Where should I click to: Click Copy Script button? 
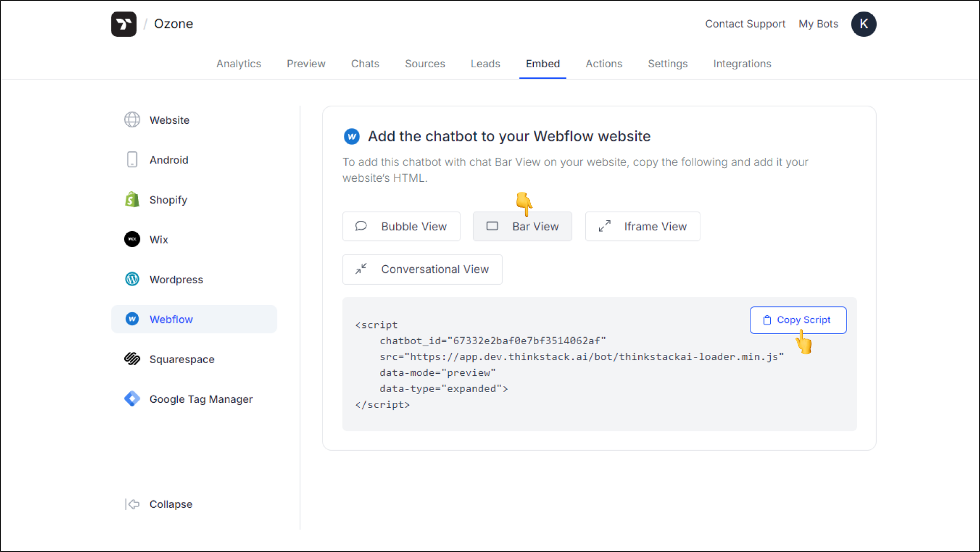point(797,320)
